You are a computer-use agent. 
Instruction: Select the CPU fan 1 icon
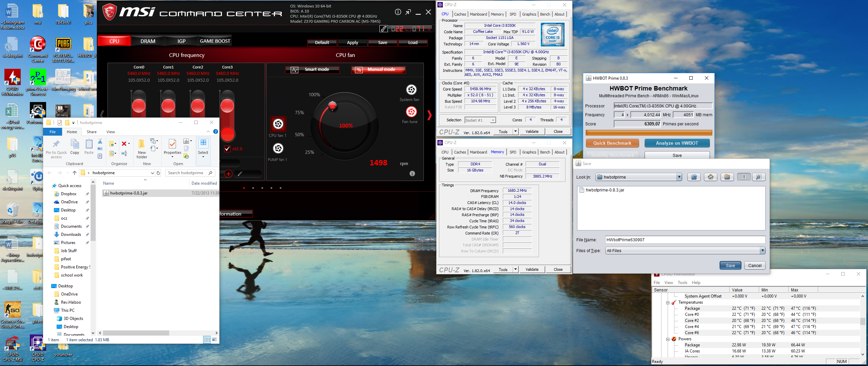pyautogui.click(x=278, y=124)
